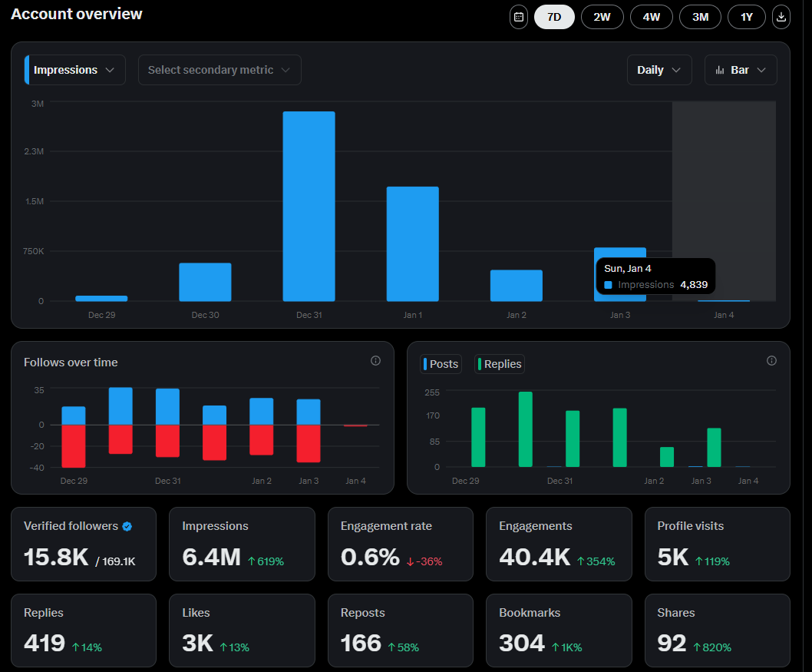Screen dimensions: 812x672
Task: Select the 7D time range
Action: (554, 17)
